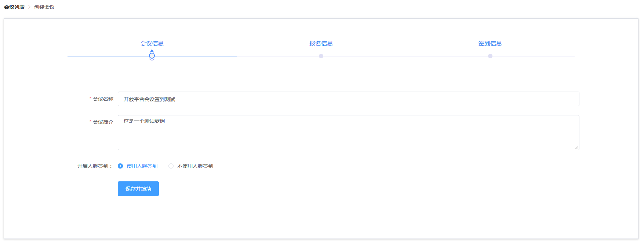
Task: Select the 使用人脸签到 radio button
Action: click(120, 166)
